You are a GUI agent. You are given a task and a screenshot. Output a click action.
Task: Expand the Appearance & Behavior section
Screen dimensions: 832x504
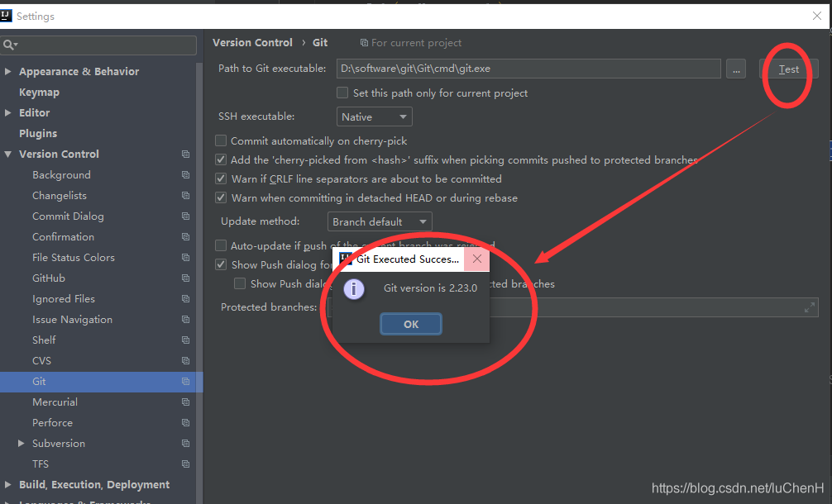(7, 71)
